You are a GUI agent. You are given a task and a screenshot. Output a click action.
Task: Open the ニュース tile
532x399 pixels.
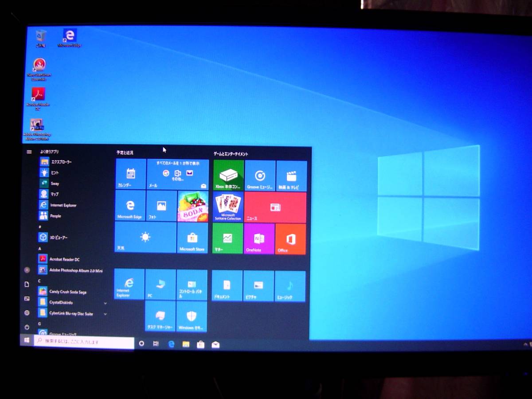pos(275,207)
